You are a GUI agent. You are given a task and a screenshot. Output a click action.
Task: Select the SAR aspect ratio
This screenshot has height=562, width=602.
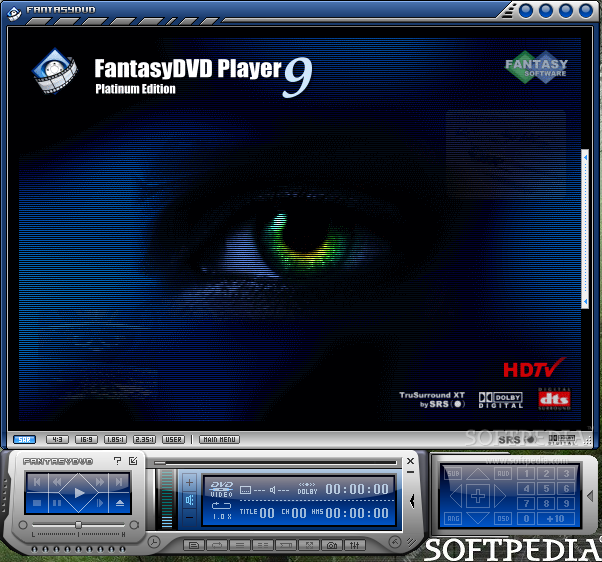(24, 440)
